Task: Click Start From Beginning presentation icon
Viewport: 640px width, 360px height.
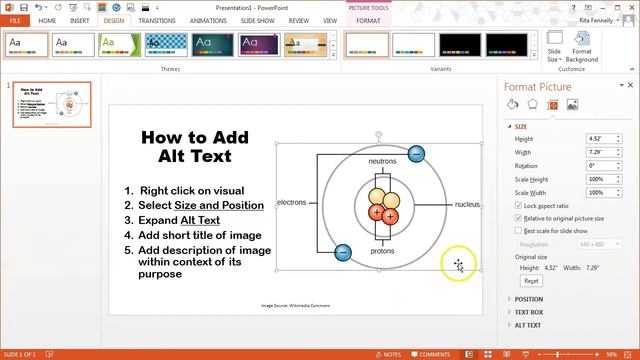Action: (x=73, y=7)
